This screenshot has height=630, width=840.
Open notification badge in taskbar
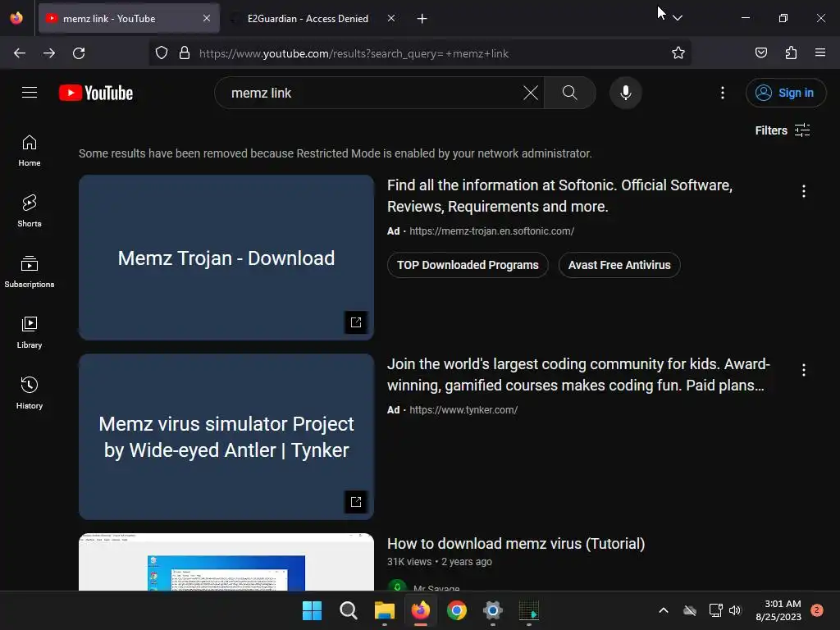click(817, 610)
